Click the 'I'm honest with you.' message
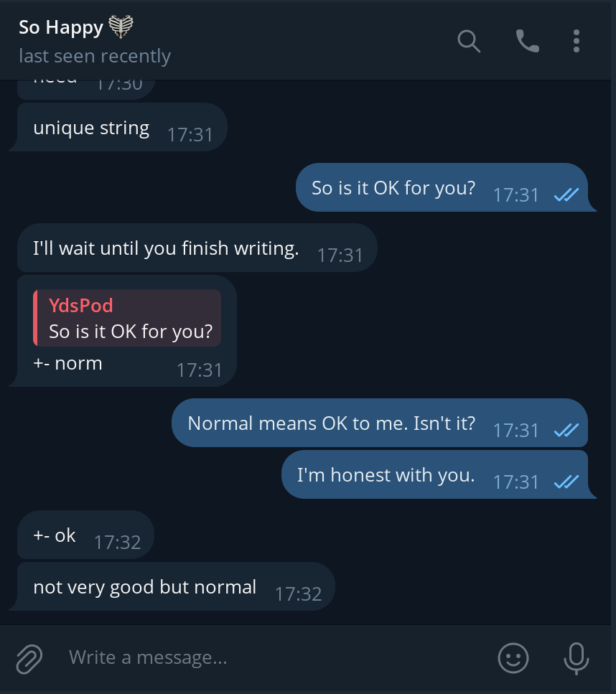 (x=437, y=474)
